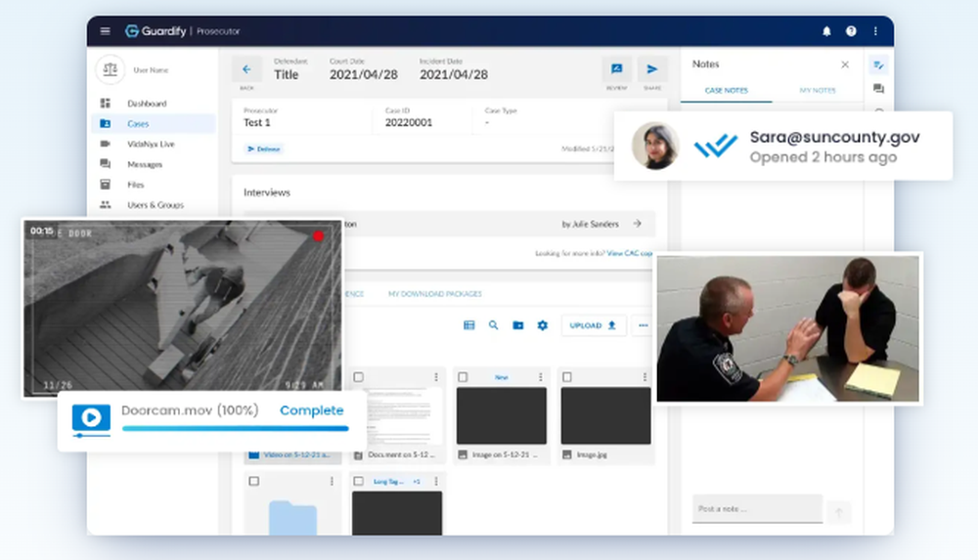
Task: Switch to table view icon
Action: (469, 324)
